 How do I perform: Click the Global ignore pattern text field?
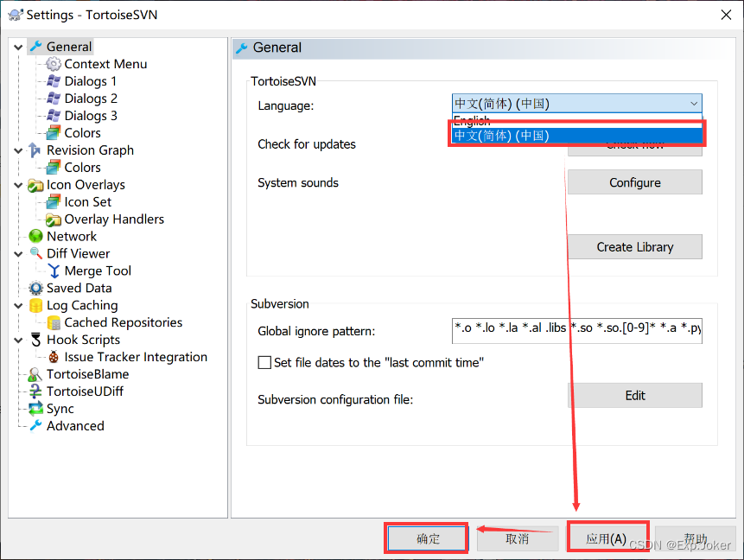coord(576,331)
